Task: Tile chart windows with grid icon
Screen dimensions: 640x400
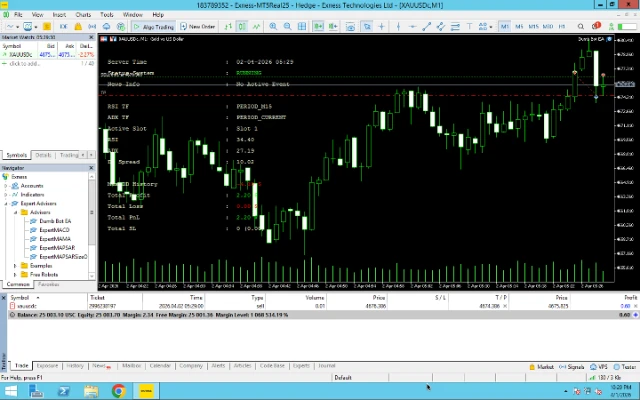Action: coord(302,27)
